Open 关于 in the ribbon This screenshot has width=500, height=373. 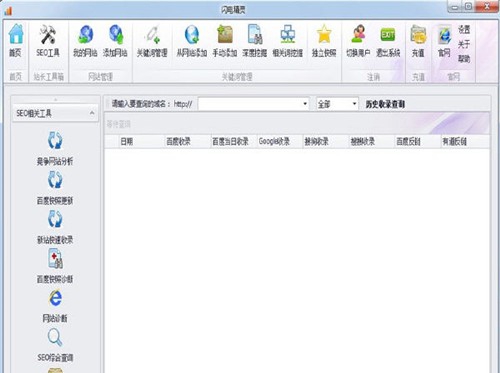click(464, 44)
